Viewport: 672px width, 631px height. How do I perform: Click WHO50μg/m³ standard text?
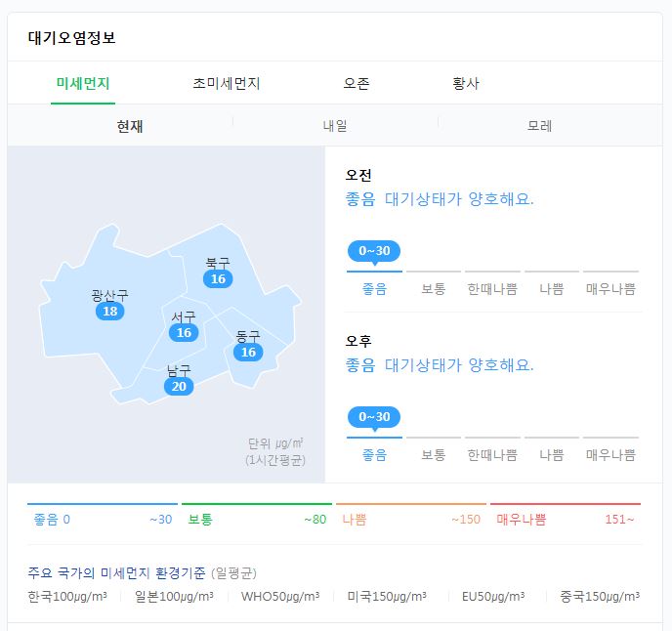coord(280,596)
